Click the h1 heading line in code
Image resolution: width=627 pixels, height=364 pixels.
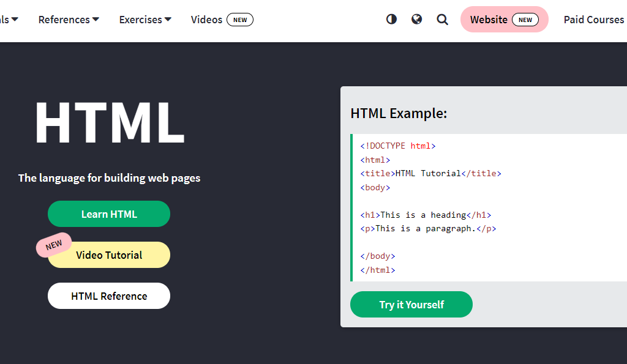[x=426, y=215]
